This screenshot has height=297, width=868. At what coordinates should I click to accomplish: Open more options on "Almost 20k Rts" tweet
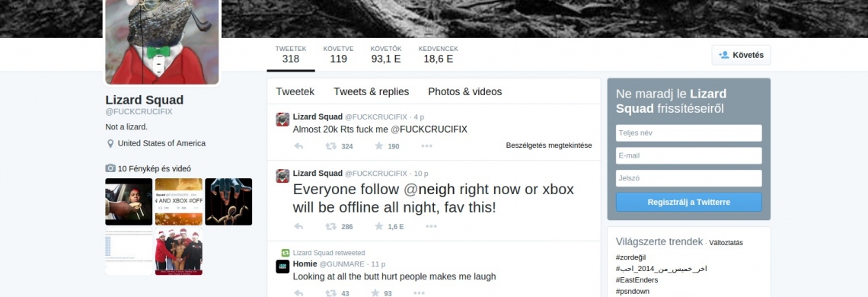(426, 146)
